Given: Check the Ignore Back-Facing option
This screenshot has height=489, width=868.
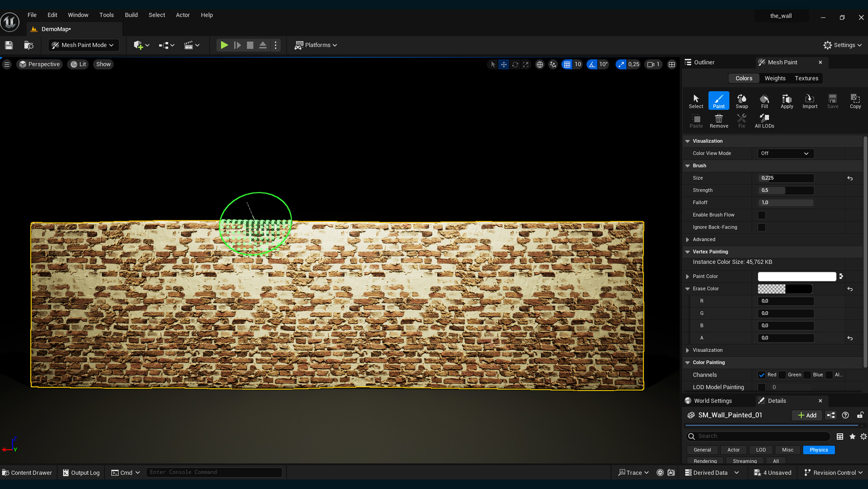Looking at the screenshot, I should click(x=762, y=228).
